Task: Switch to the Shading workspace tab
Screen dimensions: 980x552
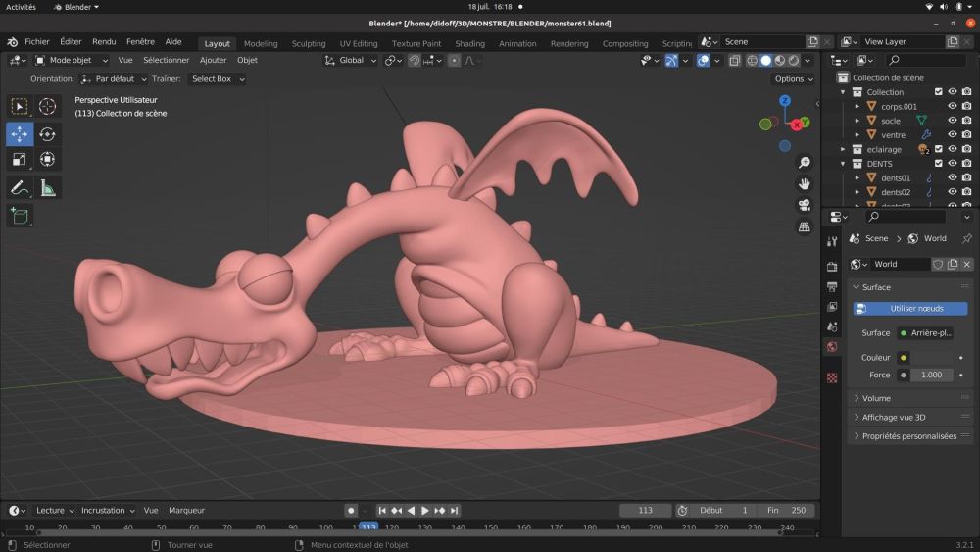Action: click(x=470, y=44)
